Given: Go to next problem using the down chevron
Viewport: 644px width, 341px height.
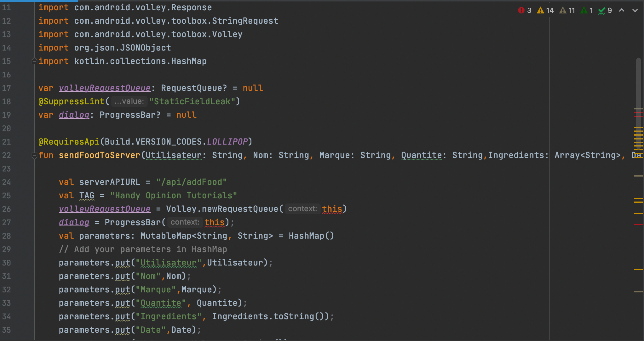Looking at the screenshot, I should [x=635, y=10].
